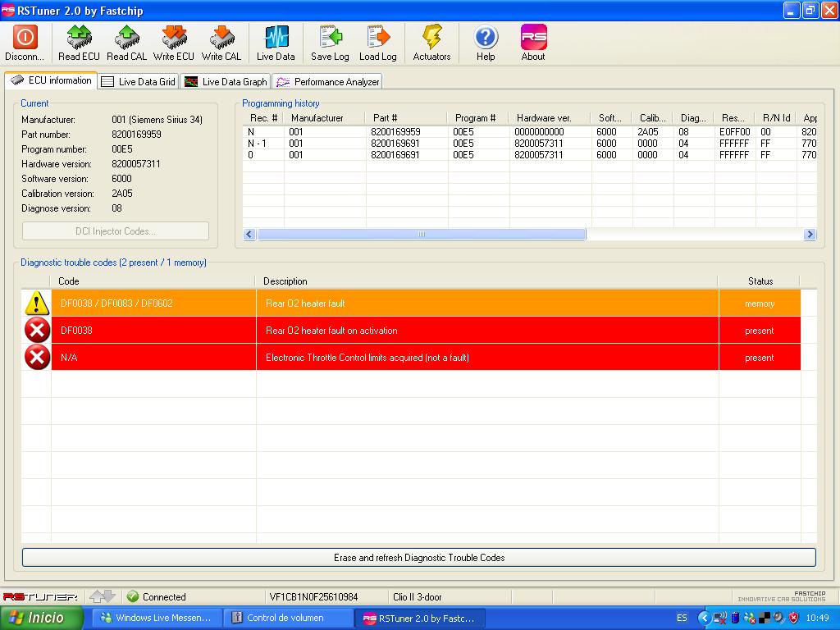Image resolution: width=840 pixels, height=630 pixels.
Task: Click the Diag... column header
Action: [693, 118]
